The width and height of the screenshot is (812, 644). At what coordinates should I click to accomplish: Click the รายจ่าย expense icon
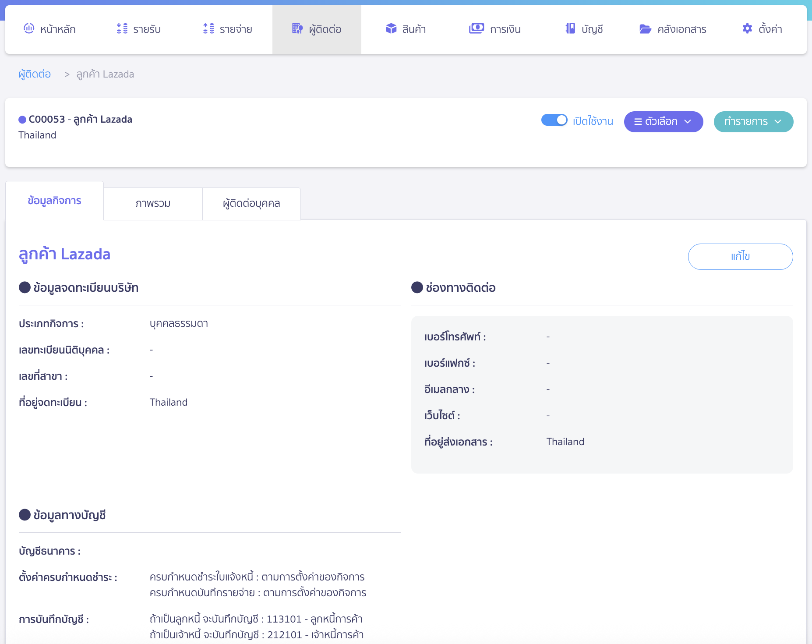coord(208,29)
